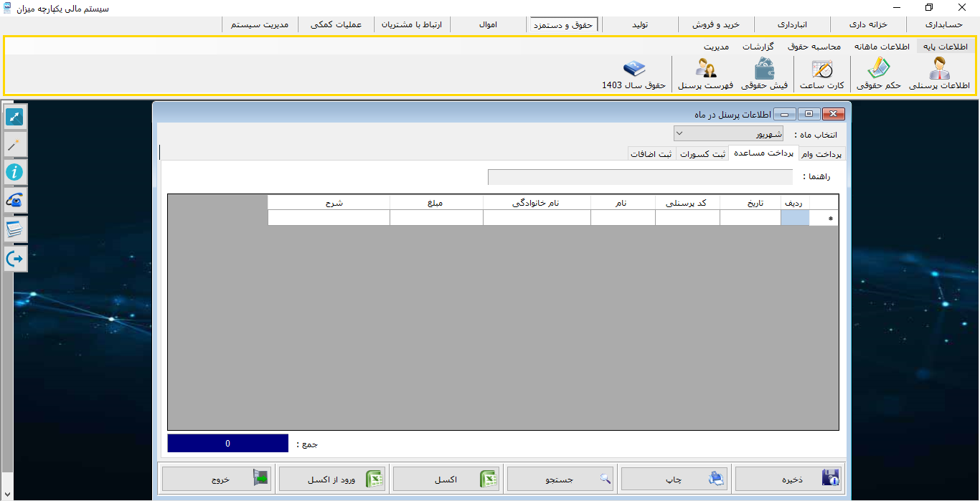The image size is (980, 501).
Task: Switch to پرداخت مساعده tab
Action: pos(763,153)
